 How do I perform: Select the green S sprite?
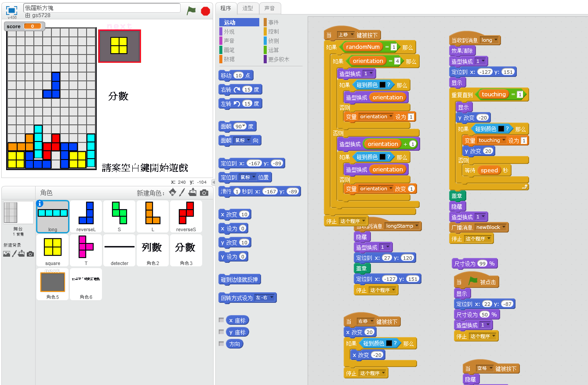tap(120, 216)
